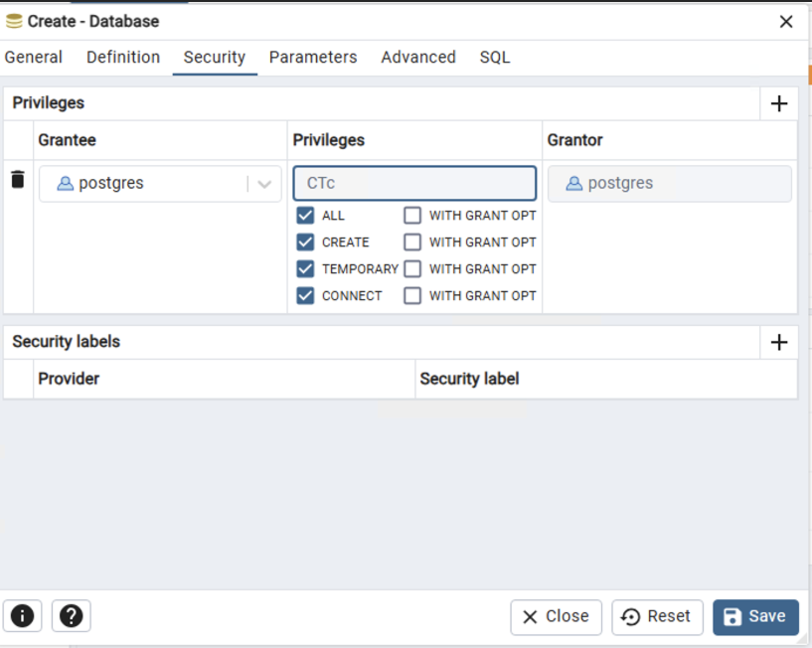Click the Create - Database database icon
The height and width of the screenshot is (648, 812).
[14, 21]
